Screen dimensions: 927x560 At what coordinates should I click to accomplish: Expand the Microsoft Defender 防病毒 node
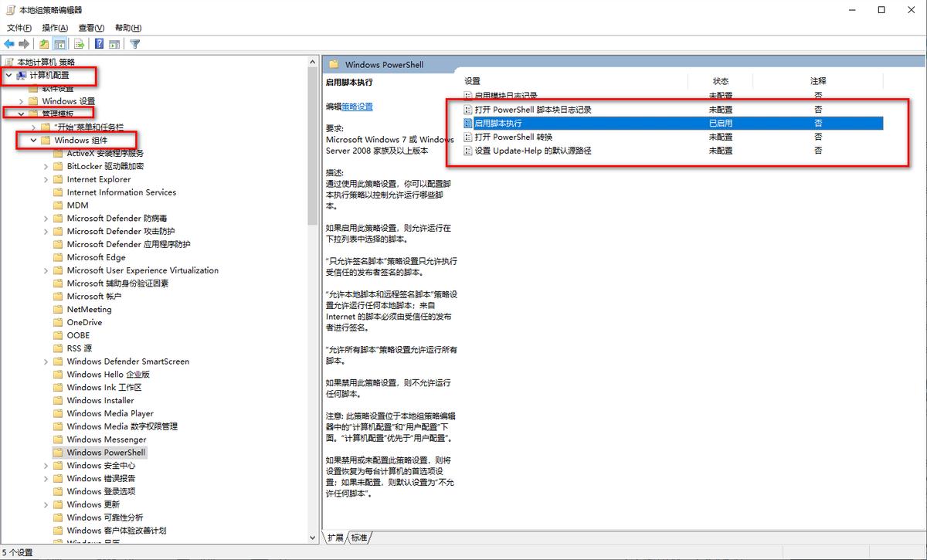46,218
